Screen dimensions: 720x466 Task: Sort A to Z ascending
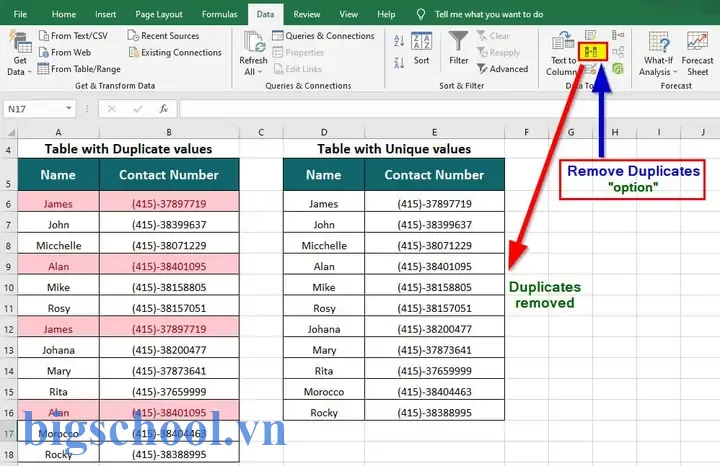coord(399,41)
